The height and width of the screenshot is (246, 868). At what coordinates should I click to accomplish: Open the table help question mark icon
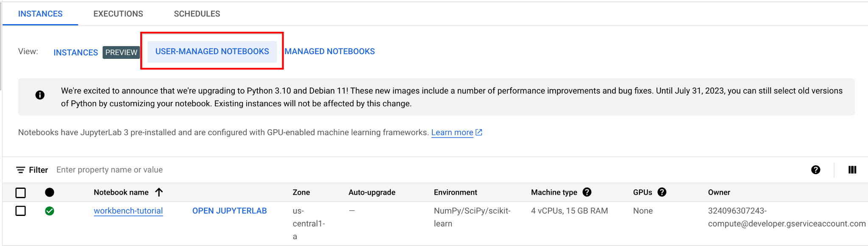click(x=815, y=170)
